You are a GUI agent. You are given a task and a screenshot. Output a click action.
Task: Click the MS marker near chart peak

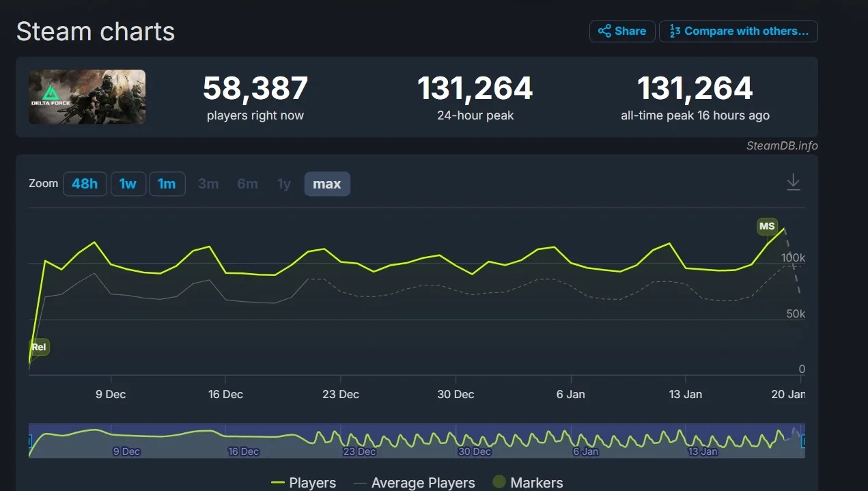tap(767, 226)
